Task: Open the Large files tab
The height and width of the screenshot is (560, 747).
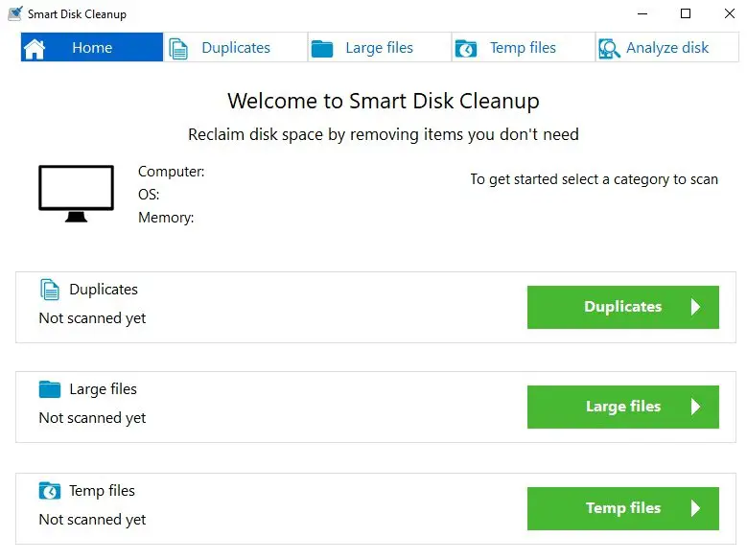Action: click(380, 48)
